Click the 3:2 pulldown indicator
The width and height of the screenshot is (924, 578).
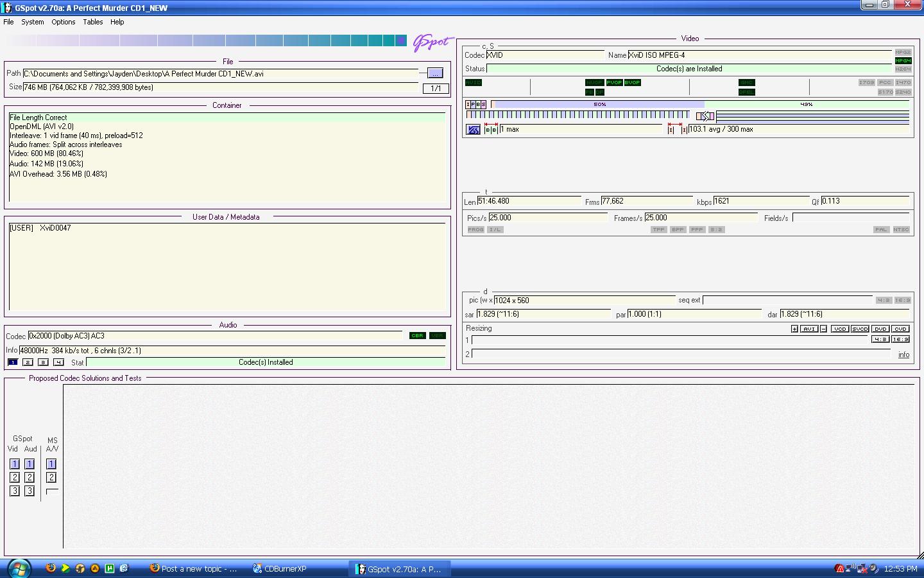point(716,229)
